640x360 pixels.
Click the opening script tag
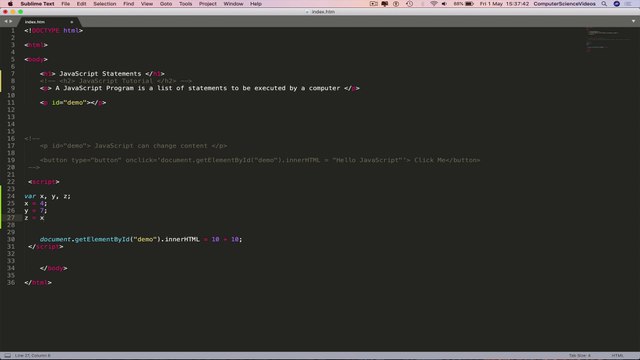click(44, 182)
